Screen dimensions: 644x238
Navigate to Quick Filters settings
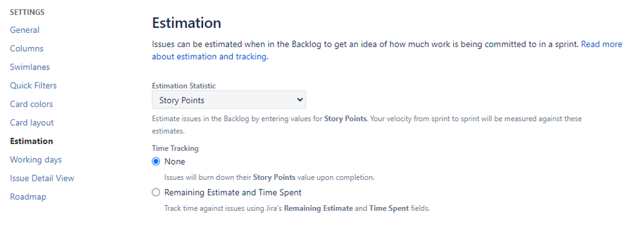point(34,86)
